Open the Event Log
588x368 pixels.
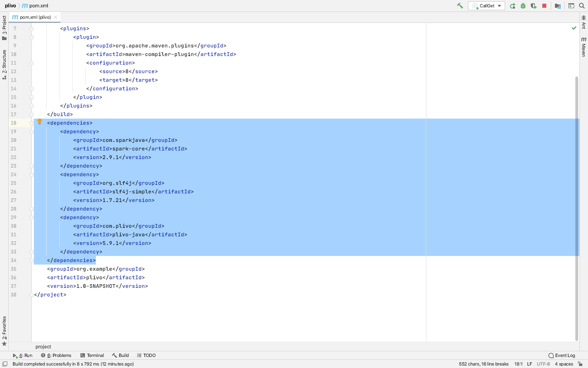pos(561,355)
